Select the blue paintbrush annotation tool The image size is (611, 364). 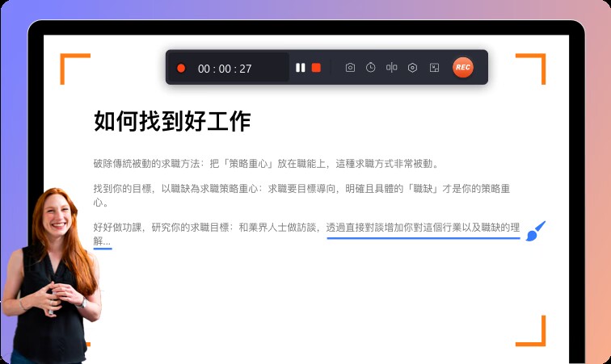point(536,232)
